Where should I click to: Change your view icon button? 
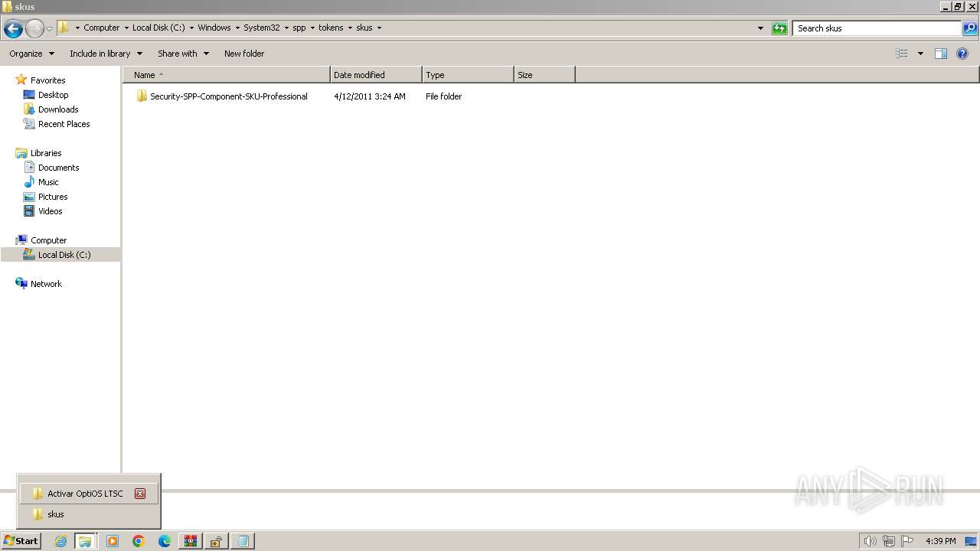[x=902, y=54]
